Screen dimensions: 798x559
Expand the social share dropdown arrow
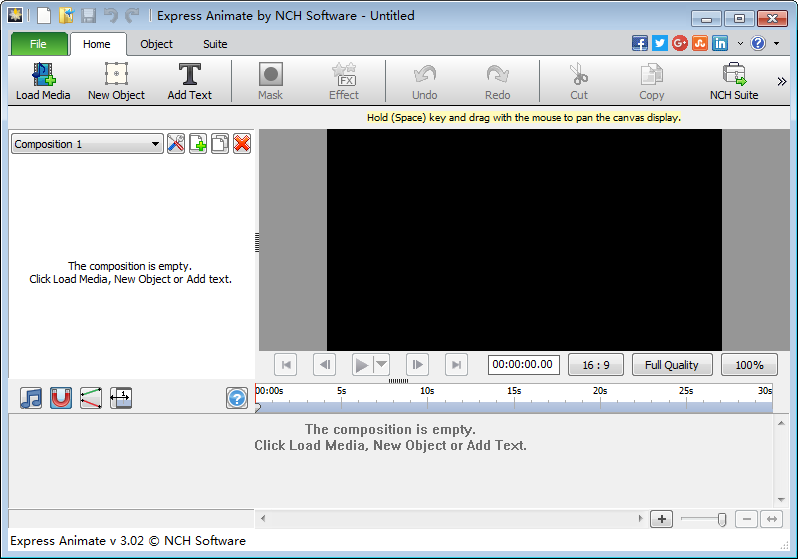point(740,44)
